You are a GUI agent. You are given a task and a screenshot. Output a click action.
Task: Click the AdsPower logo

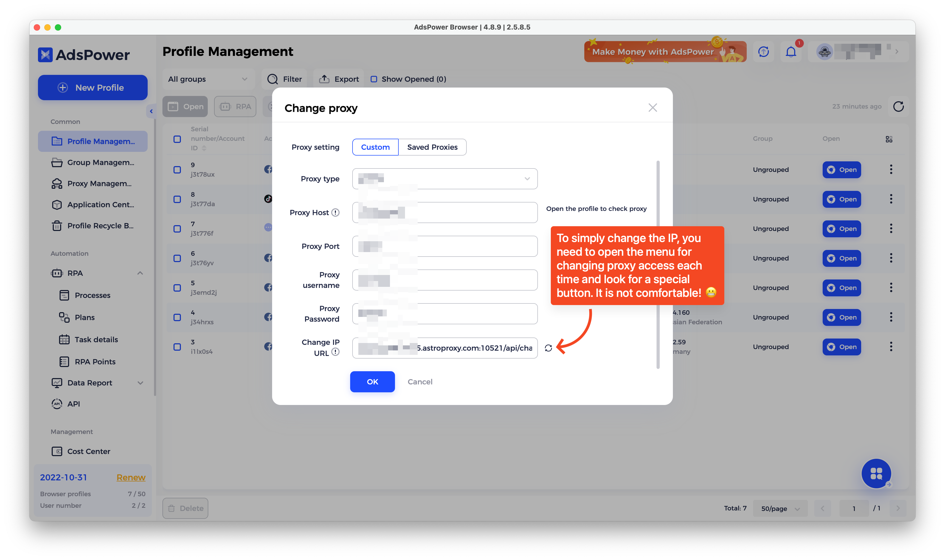[84, 55]
